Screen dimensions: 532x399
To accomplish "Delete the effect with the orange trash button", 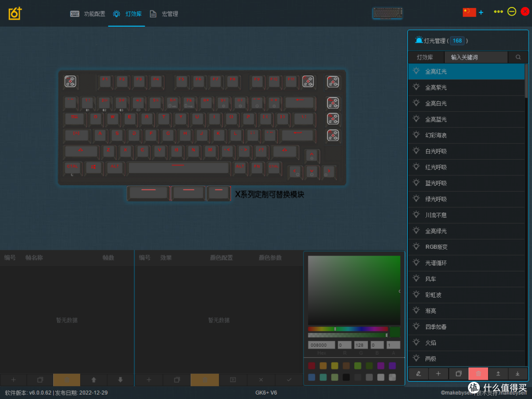I will click(204, 380).
